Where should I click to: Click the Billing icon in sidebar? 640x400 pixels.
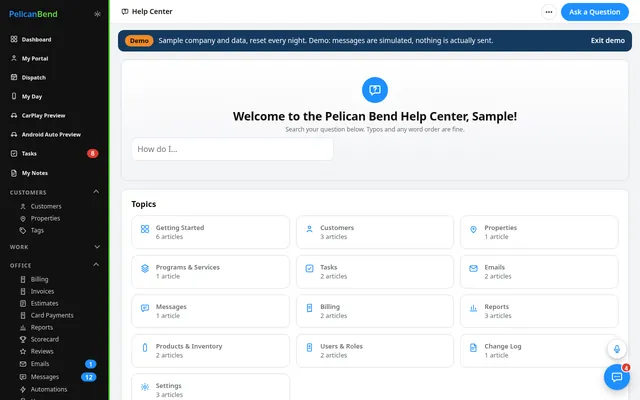point(23,279)
